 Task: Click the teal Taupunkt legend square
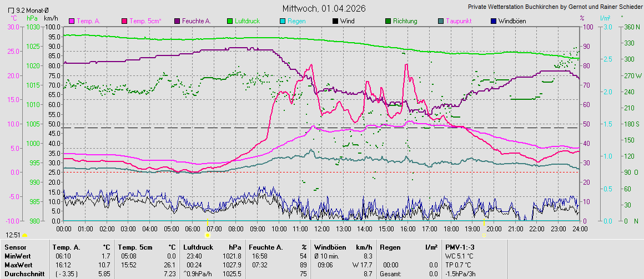pos(440,21)
